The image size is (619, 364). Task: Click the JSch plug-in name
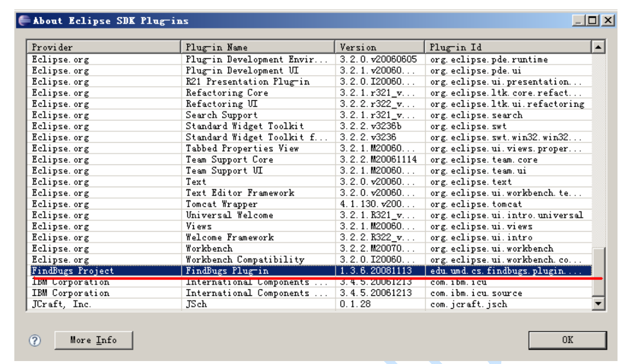[196, 304]
